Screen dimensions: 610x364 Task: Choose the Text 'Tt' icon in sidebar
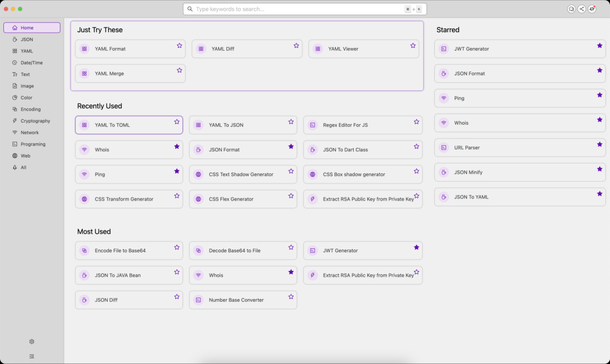15,74
